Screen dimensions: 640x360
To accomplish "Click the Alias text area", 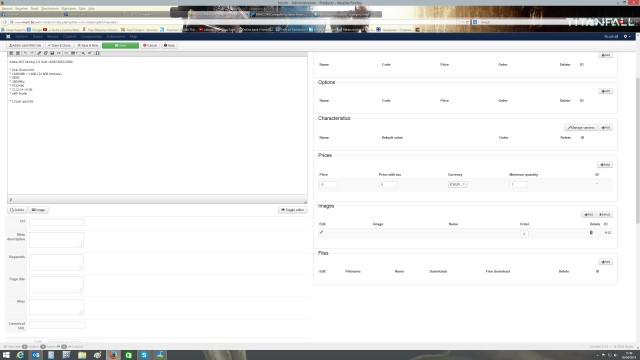I will click(x=56, y=307).
